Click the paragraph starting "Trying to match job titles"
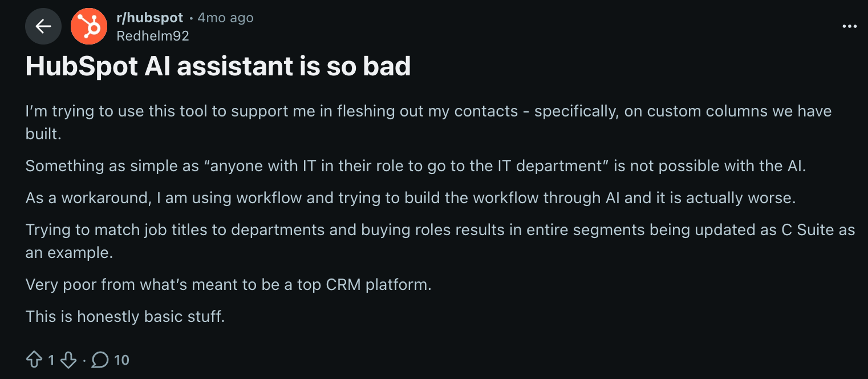The image size is (868, 379). (x=439, y=230)
